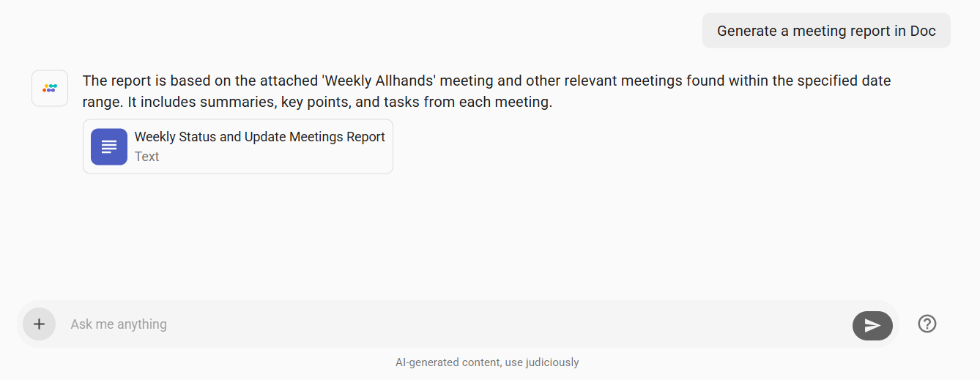Open help via the question mark icon
The width and height of the screenshot is (980, 380).
(927, 324)
